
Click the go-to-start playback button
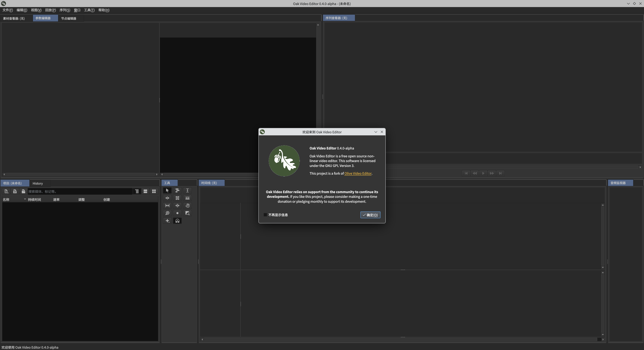(x=466, y=173)
